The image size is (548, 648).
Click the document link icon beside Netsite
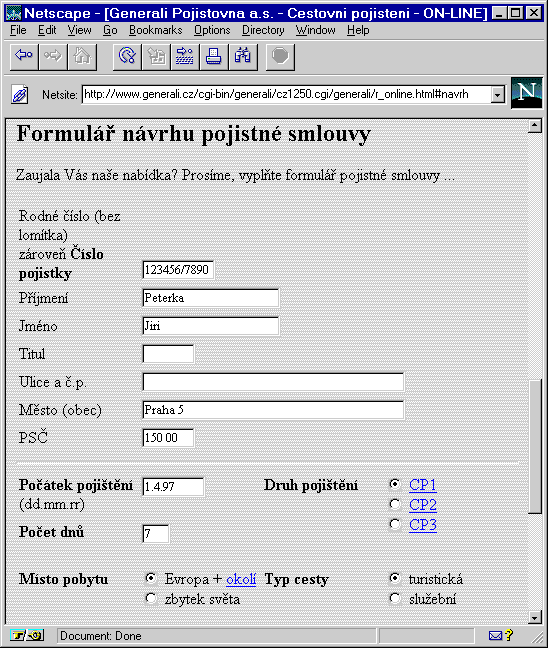click(20, 95)
